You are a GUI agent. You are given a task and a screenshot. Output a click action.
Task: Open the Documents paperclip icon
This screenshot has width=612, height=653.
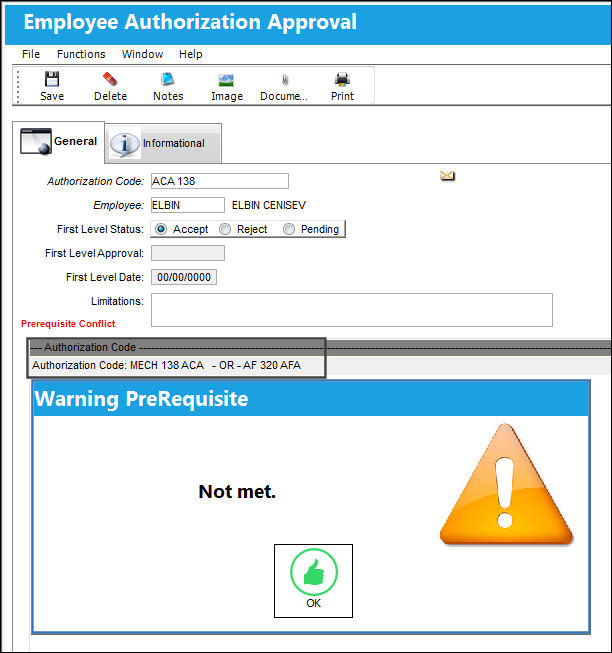pos(285,80)
